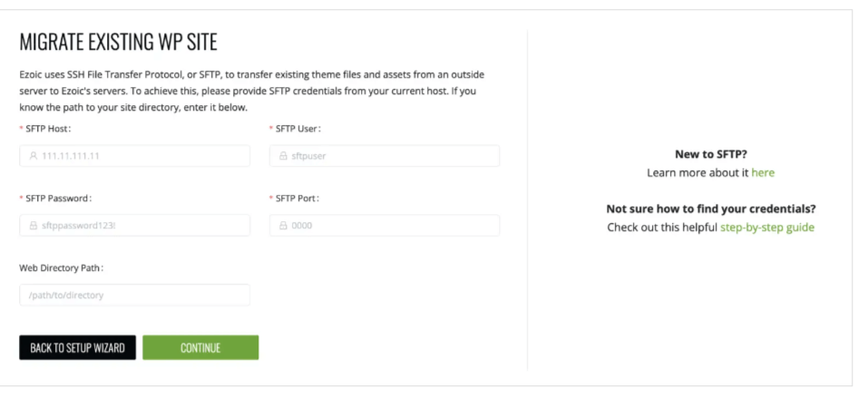This screenshot has width=868, height=398.
Task: Click the 'SFTP Host:' label
Action: click(45, 129)
